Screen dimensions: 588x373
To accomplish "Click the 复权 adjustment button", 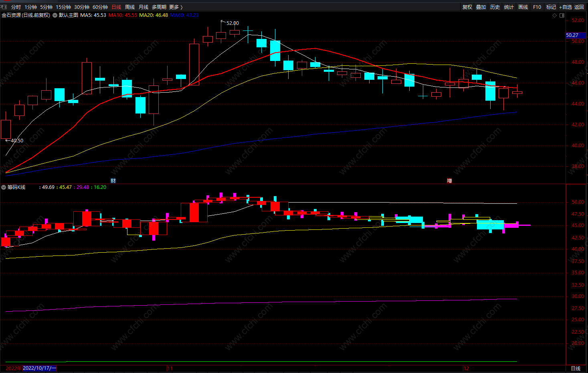I will click(467, 7).
